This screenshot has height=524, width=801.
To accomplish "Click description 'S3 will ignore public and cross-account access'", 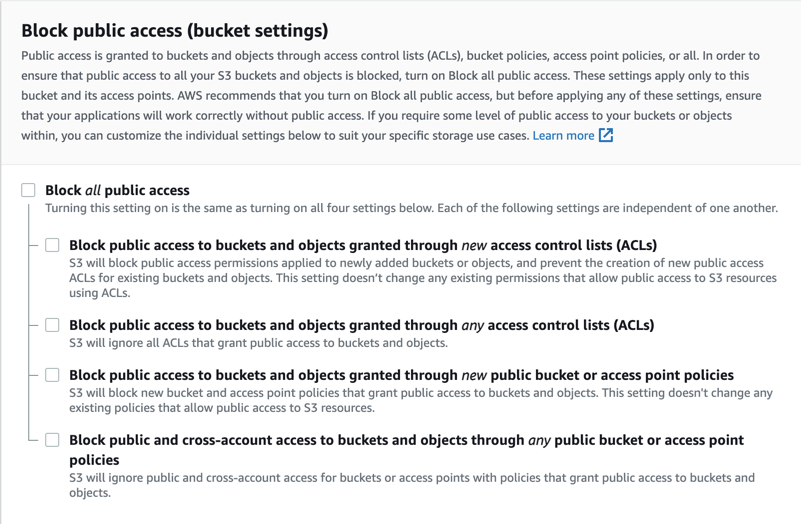I will click(x=412, y=485).
